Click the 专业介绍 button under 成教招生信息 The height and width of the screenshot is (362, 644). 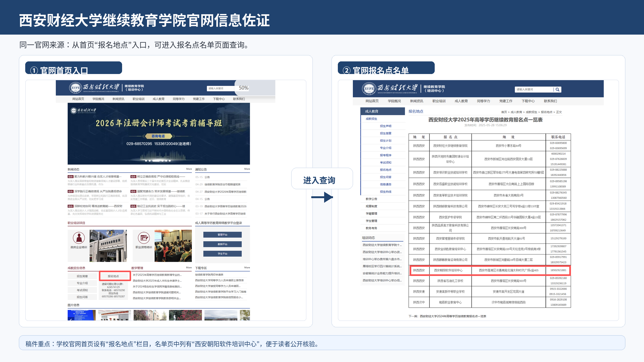82,283
